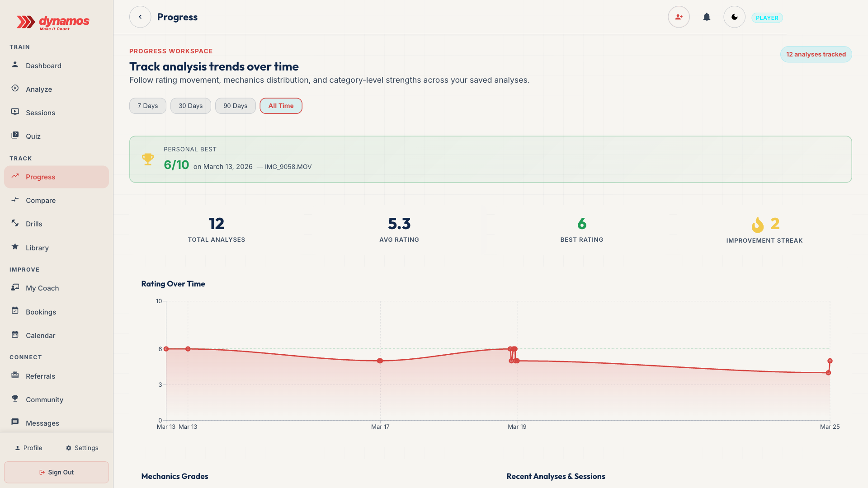Click the Compare arrows icon
The height and width of the screenshot is (488, 868).
tap(15, 199)
